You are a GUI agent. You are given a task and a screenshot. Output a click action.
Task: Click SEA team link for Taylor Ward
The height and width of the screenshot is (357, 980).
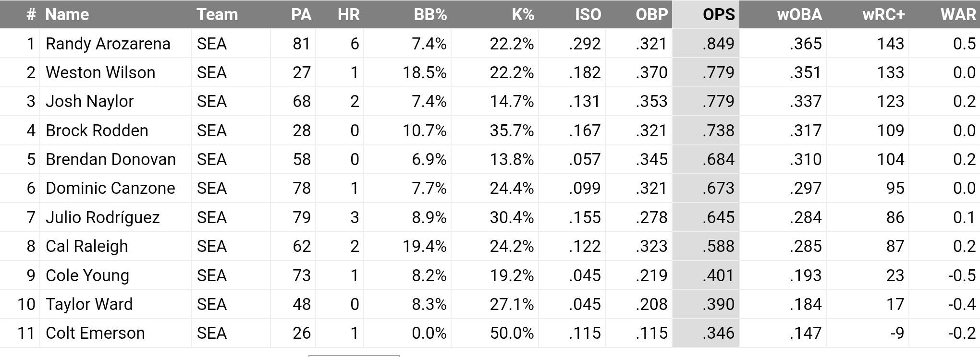212,304
